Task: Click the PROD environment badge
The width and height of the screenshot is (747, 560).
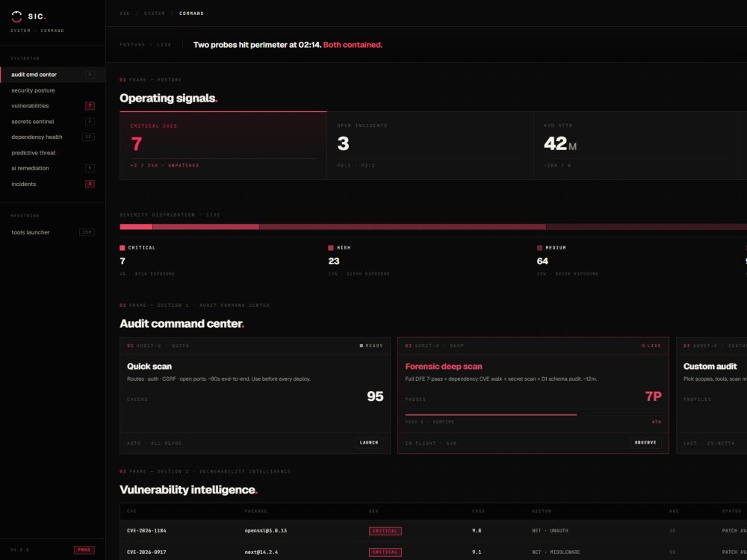Action: [84, 550]
